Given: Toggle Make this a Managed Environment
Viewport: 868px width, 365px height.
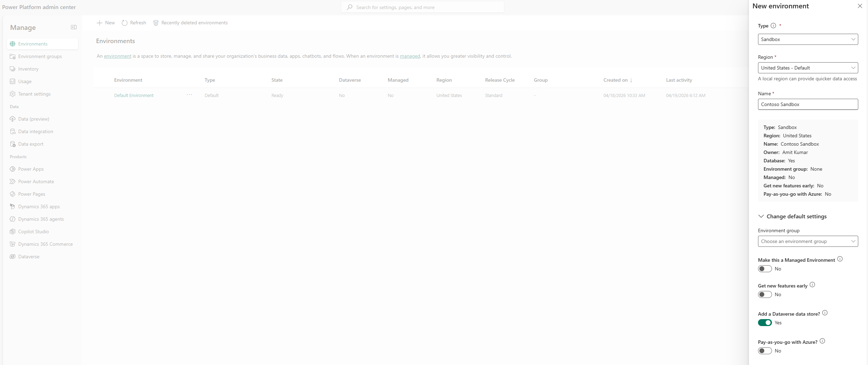Looking at the screenshot, I should point(765,269).
